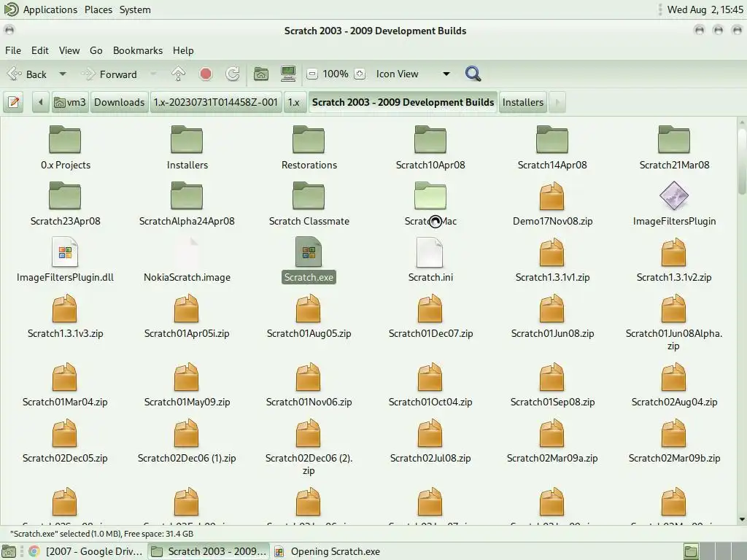The height and width of the screenshot is (560, 747).
Task: Select the Installers folder icon
Action: [187, 140]
